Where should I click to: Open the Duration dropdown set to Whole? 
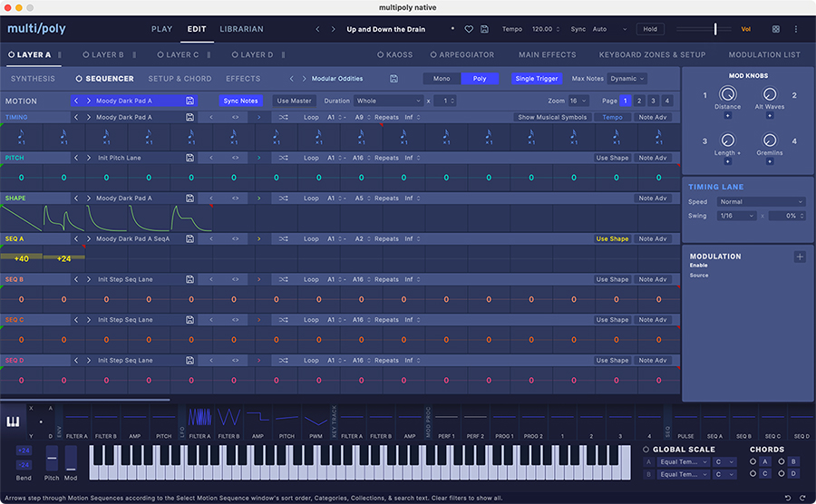pos(389,101)
